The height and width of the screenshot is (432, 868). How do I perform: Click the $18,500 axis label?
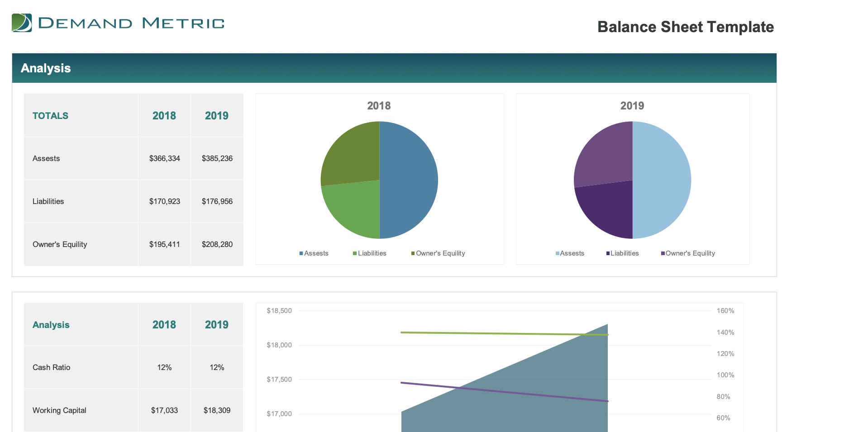(x=279, y=311)
